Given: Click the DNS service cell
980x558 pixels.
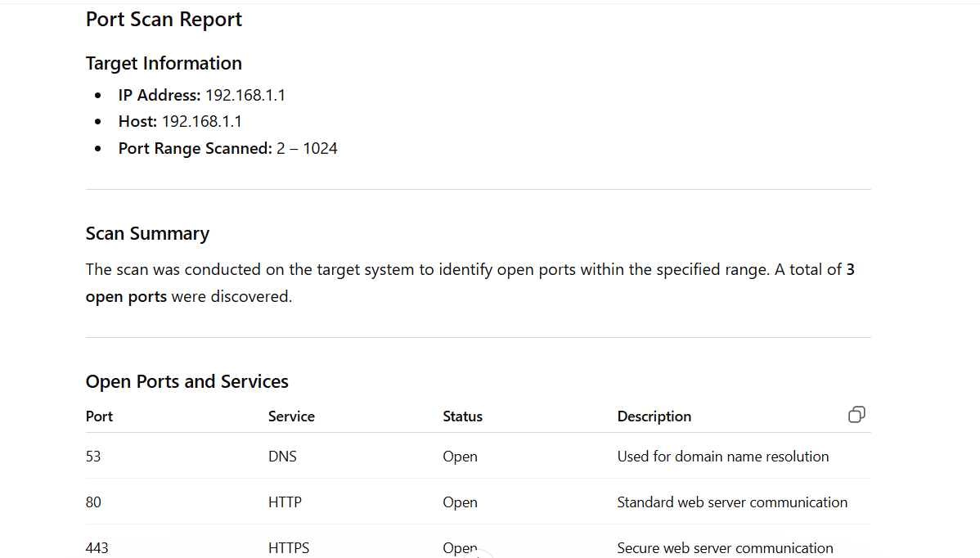Looking at the screenshot, I should (282, 457).
